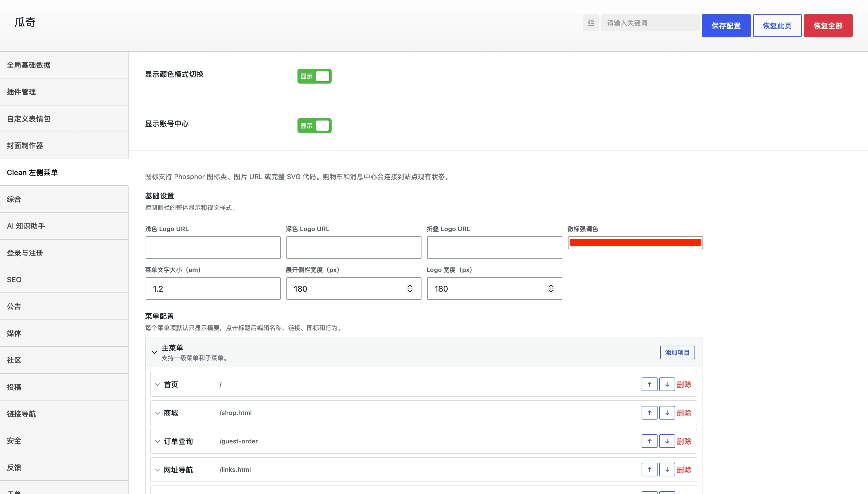Collapse the 主菜单 section
This screenshot has width=868, height=494.
(154, 352)
